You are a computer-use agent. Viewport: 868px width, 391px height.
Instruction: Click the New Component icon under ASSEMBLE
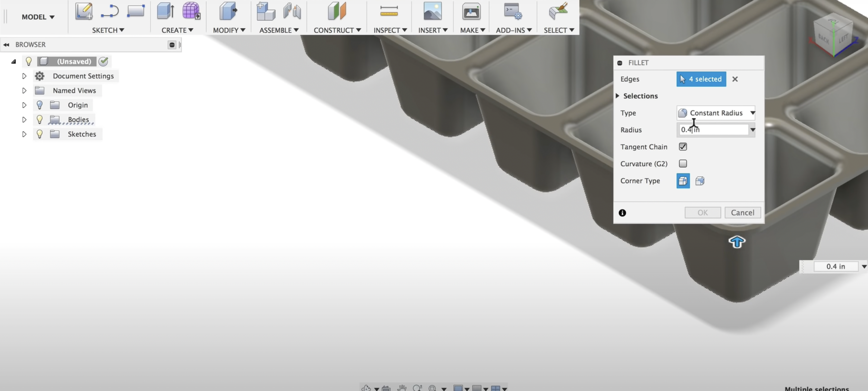266,11
